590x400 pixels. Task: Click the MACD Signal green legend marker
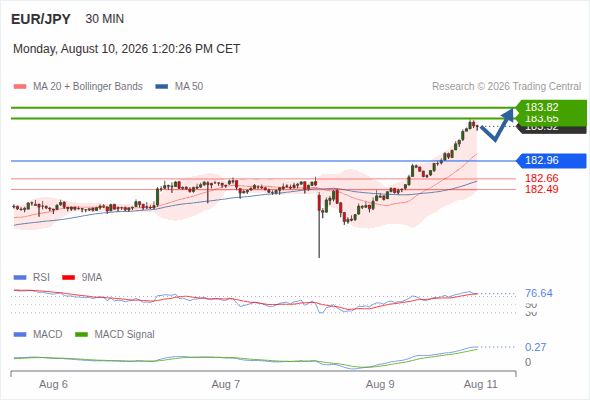point(81,335)
